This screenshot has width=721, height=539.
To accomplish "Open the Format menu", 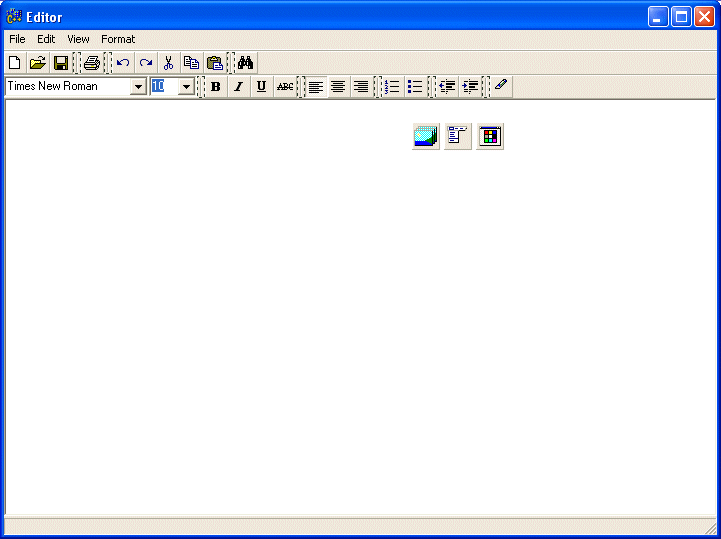I will (118, 39).
